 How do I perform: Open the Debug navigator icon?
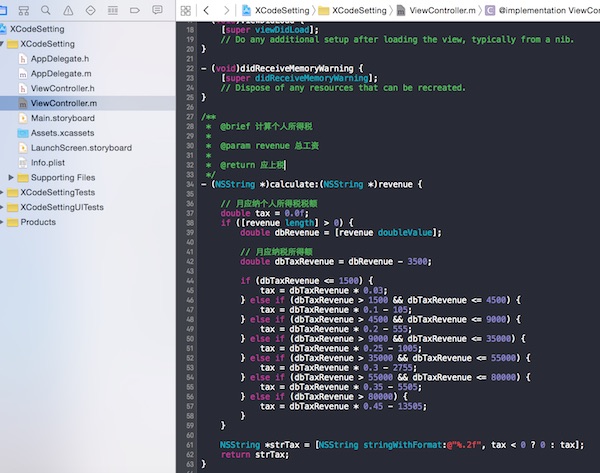(x=112, y=10)
